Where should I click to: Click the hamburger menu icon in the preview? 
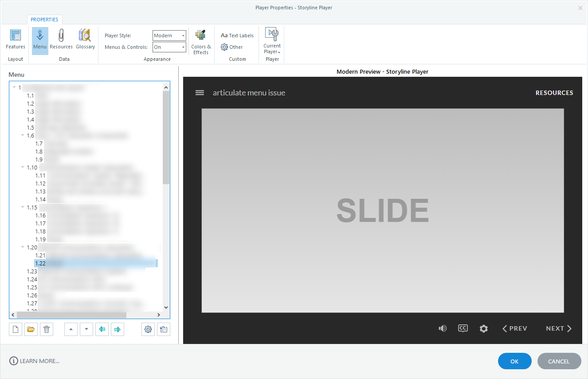coord(200,93)
